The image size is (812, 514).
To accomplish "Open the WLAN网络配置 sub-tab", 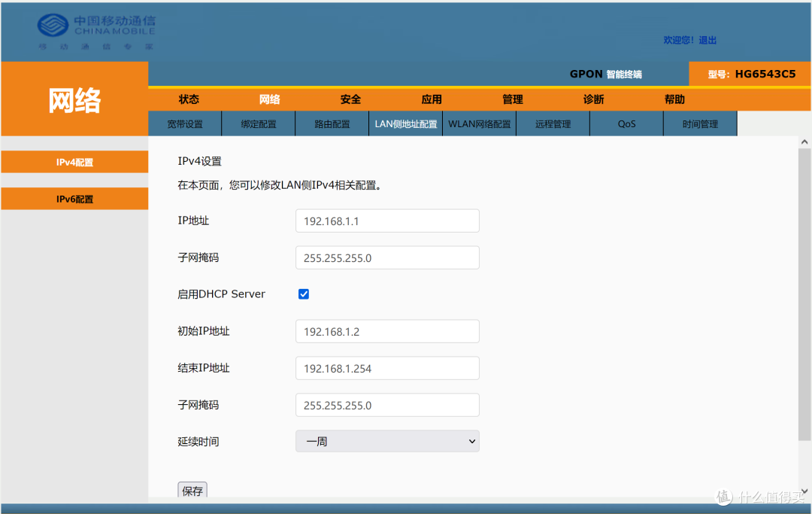I will coord(479,123).
